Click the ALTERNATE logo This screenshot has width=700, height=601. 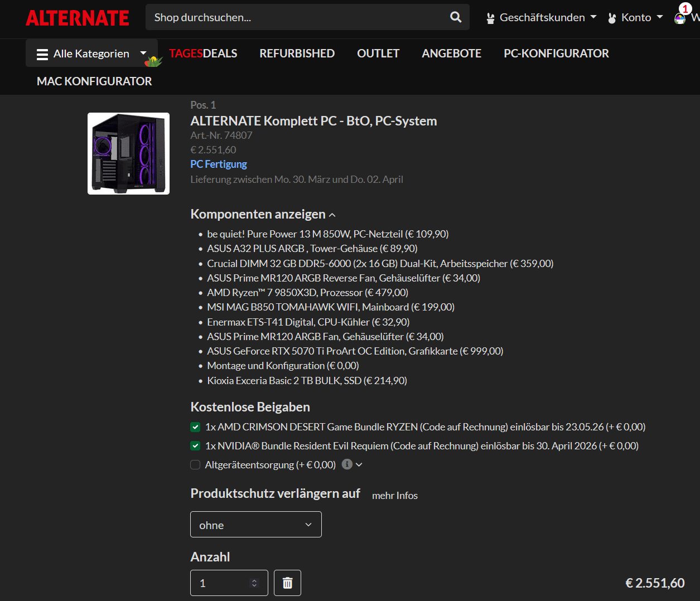point(78,18)
